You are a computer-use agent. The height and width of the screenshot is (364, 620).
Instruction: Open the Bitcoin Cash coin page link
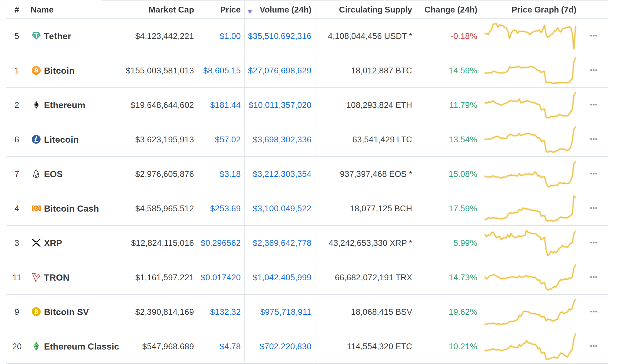[x=71, y=209]
